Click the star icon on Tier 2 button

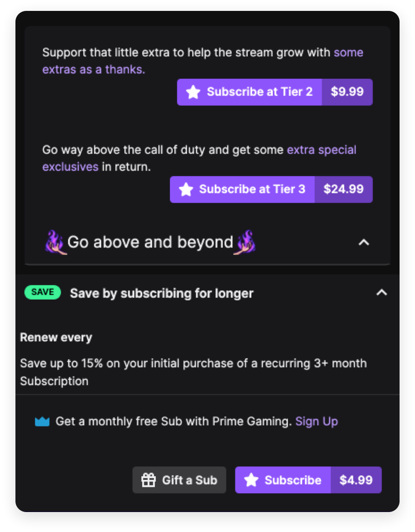(x=193, y=92)
